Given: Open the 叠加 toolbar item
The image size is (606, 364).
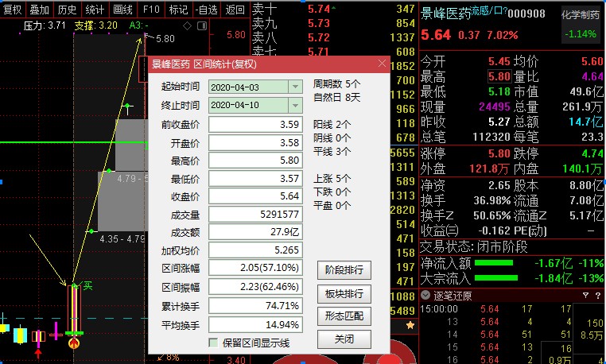Looking at the screenshot, I should click(40, 10).
